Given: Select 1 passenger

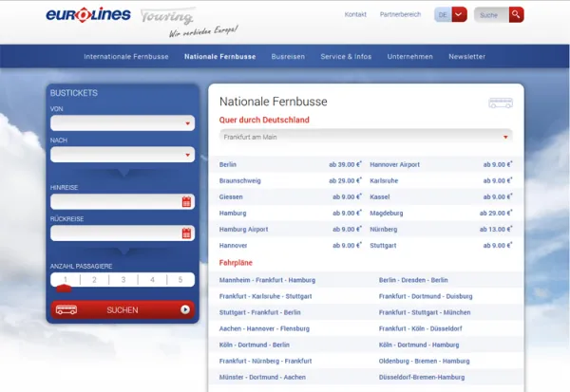Looking at the screenshot, I should pyautogui.click(x=66, y=280).
